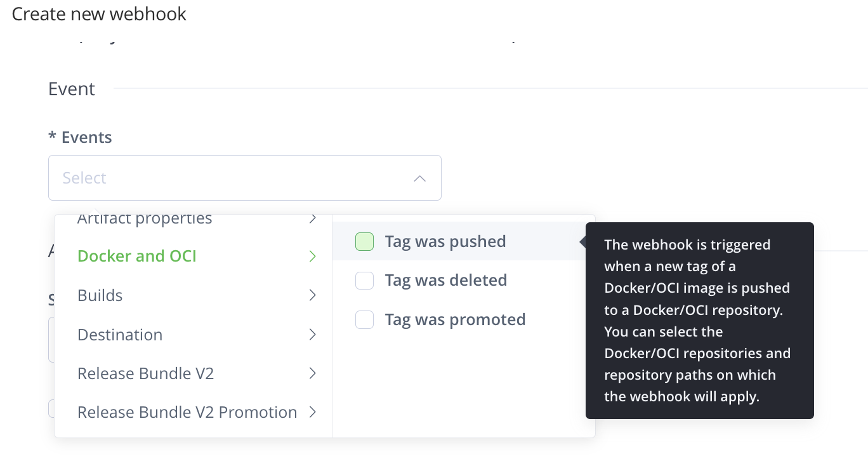Click the Tag was promoted label
The width and height of the screenshot is (868, 461).
(455, 319)
